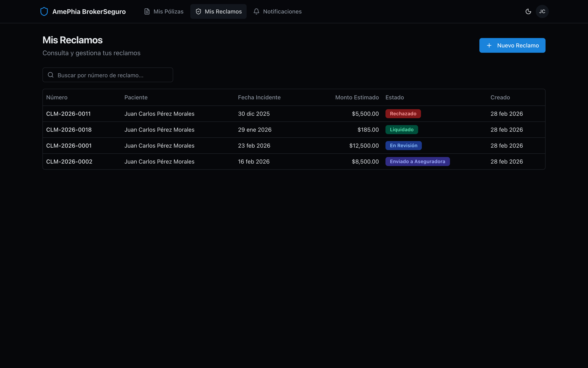The height and width of the screenshot is (368, 588).
Task: Open claim CLM-2026-0018
Action: [x=69, y=130]
